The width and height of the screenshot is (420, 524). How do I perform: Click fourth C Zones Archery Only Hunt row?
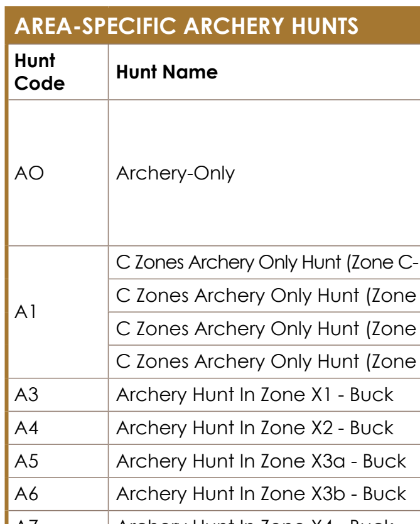click(x=264, y=361)
